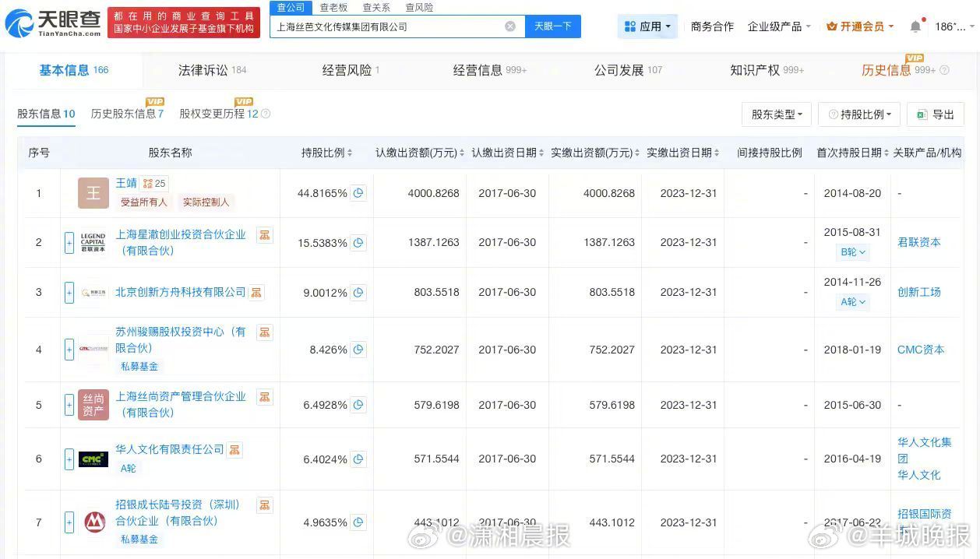Open the 186 user account menu

tap(954, 26)
